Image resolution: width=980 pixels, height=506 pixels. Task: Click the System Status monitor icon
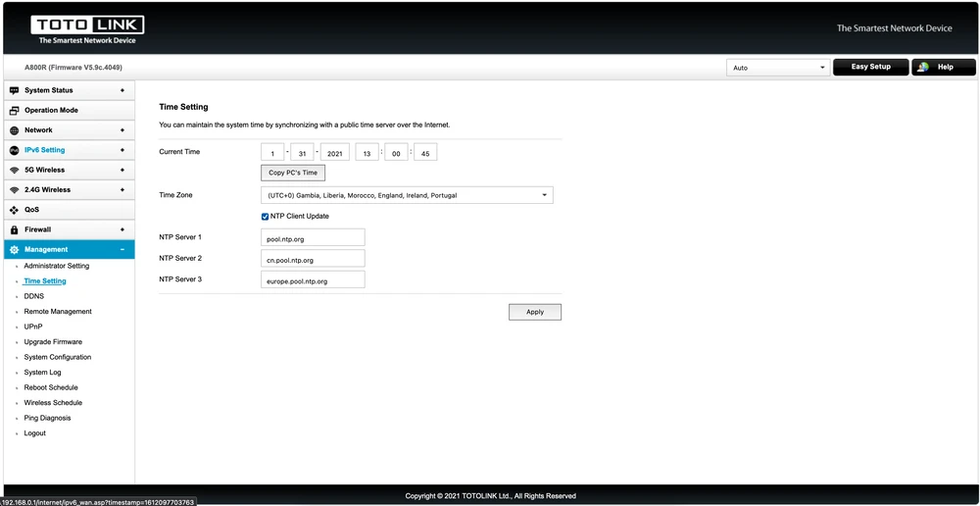14,90
